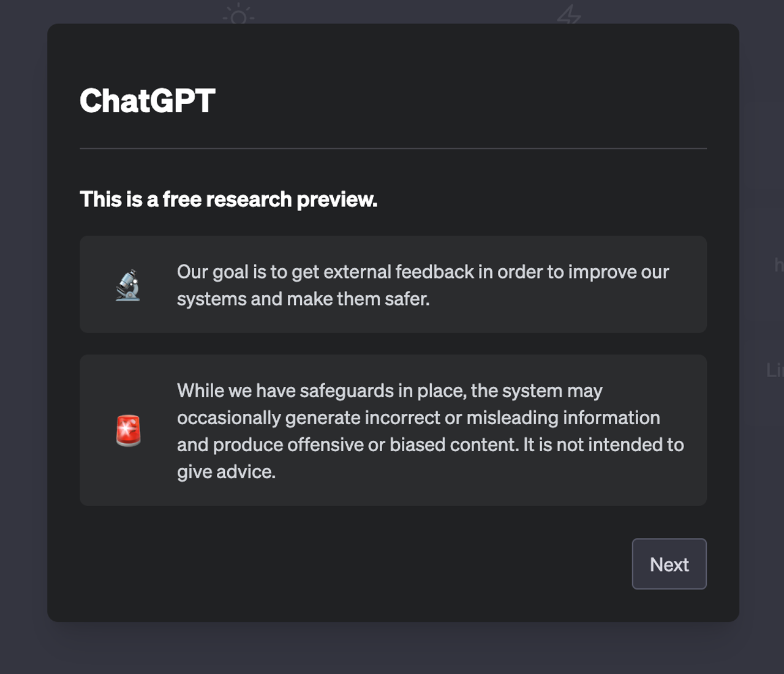
Task: Click the 'occasionally generate incorrect or misleading' line
Action: [x=418, y=418]
